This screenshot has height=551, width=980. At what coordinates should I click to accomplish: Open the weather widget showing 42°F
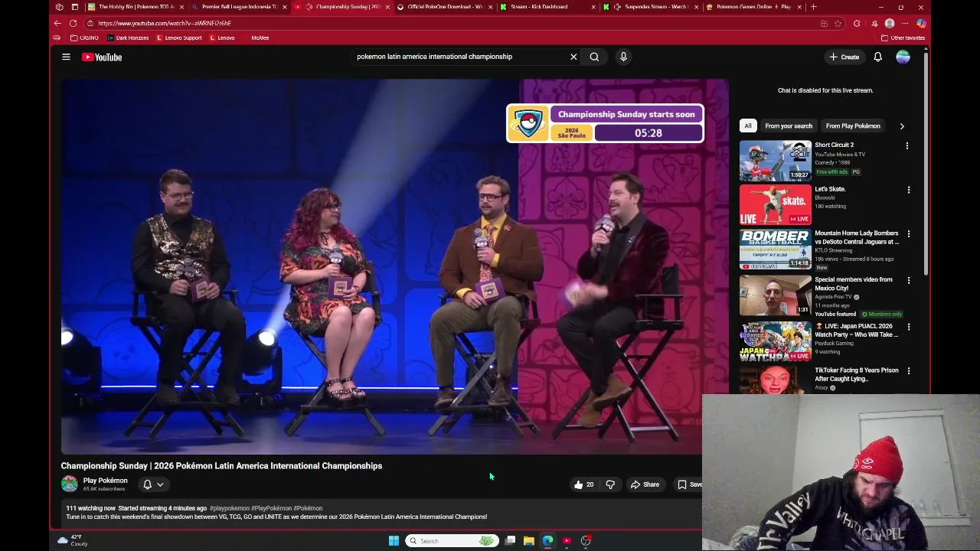click(73, 540)
